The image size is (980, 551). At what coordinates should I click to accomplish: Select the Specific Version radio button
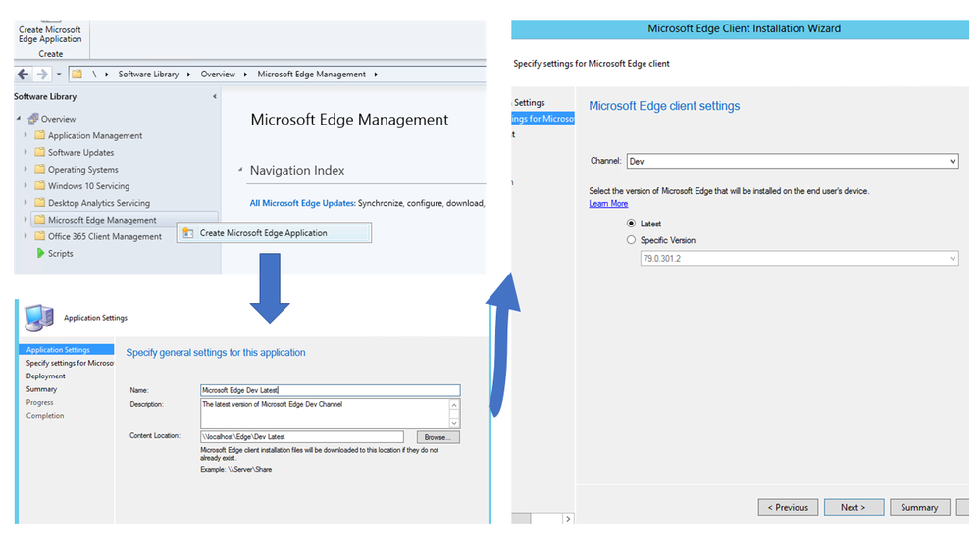[631, 240]
